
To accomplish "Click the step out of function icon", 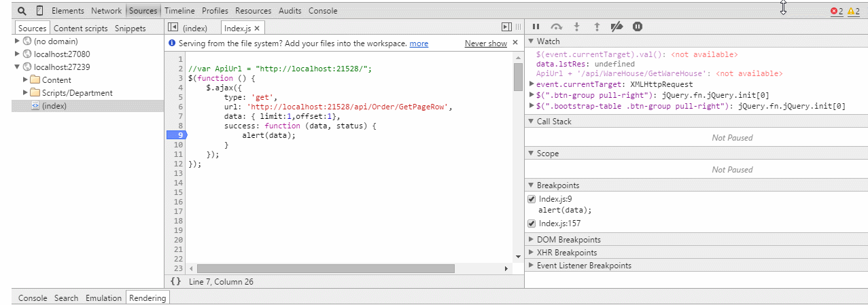I will tap(597, 26).
